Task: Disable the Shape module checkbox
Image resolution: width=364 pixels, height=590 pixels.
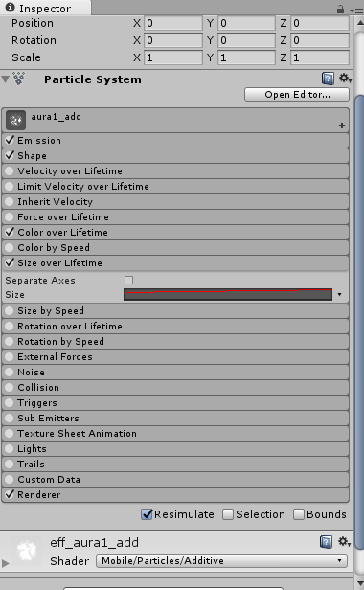Action: 10,155
